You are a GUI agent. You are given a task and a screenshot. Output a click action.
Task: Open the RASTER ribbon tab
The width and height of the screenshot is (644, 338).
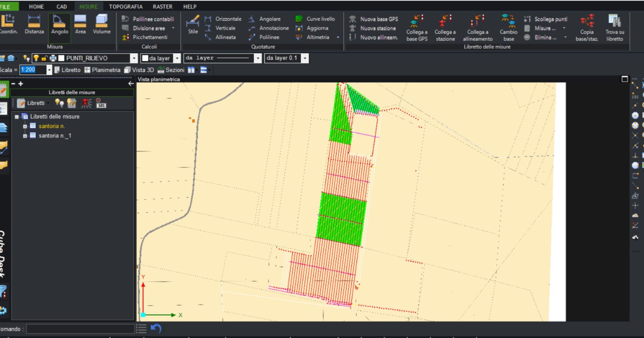point(163,7)
